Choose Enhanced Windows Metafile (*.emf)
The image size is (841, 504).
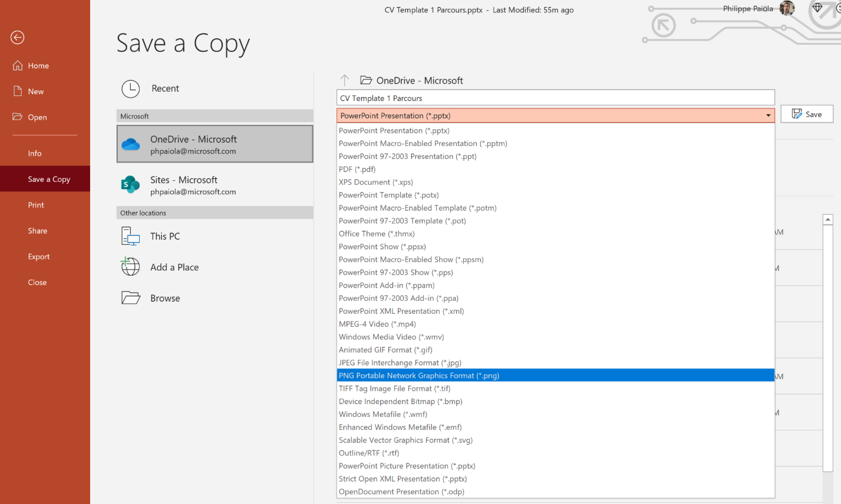555,427
